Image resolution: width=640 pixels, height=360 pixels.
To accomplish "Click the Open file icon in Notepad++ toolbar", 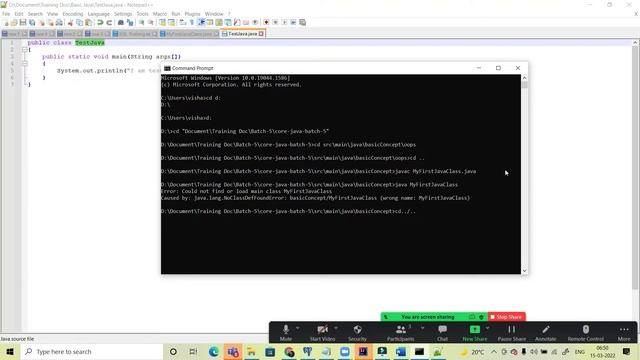I will (x=14, y=22).
